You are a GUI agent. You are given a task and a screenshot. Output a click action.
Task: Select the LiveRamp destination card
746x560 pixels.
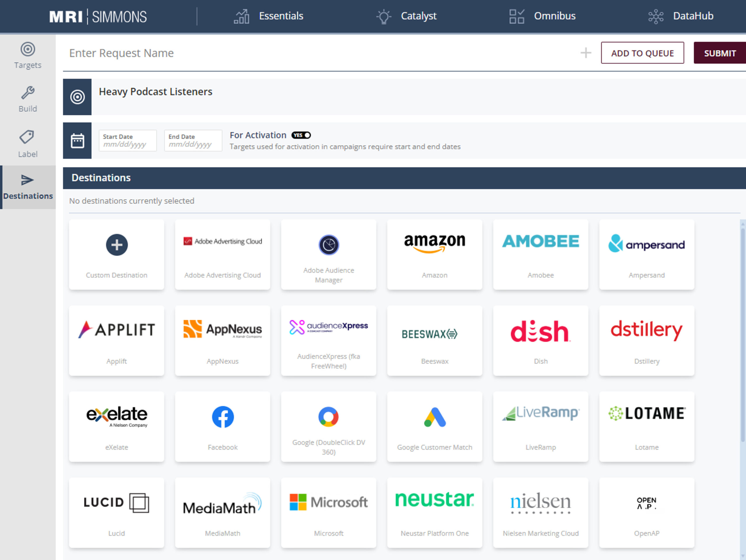point(541,427)
